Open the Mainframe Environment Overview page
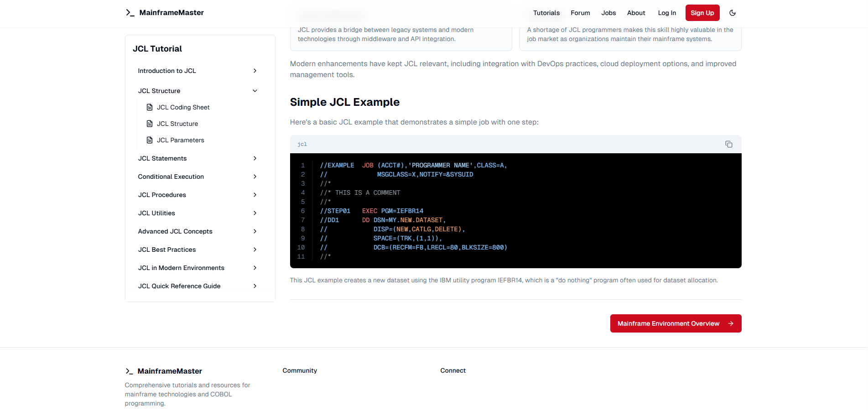The height and width of the screenshot is (411, 868). 668,323
